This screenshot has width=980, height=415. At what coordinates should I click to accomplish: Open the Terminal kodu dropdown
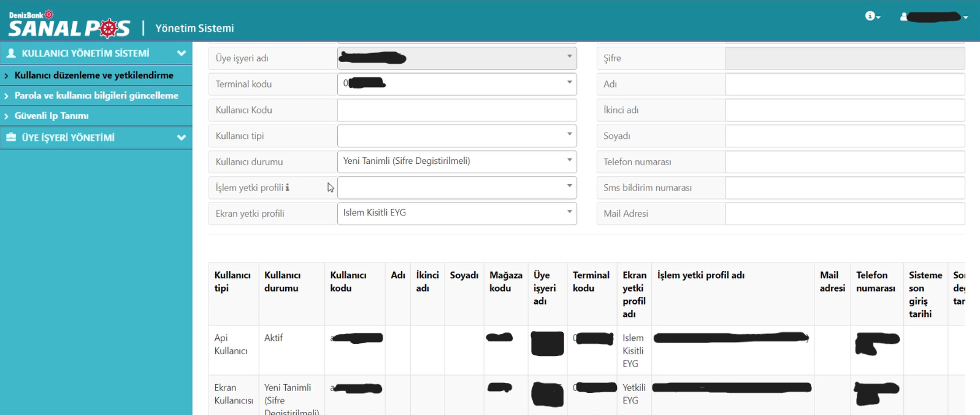(x=456, y=84)
